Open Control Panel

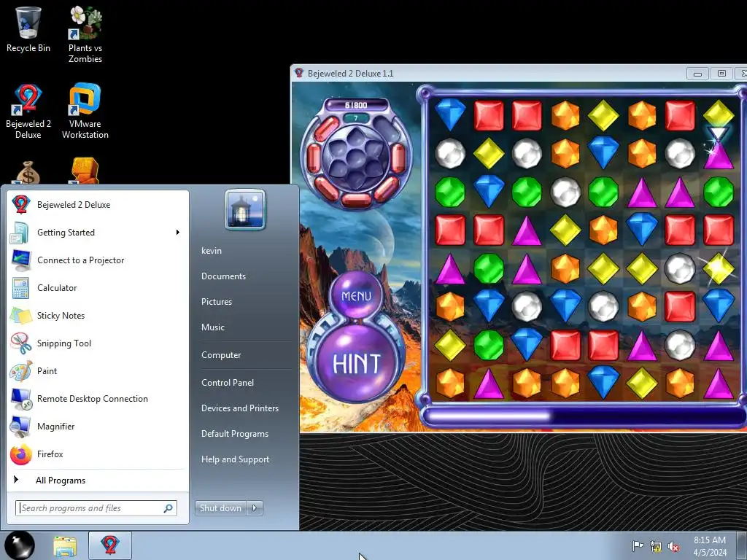tap(228, 382)
